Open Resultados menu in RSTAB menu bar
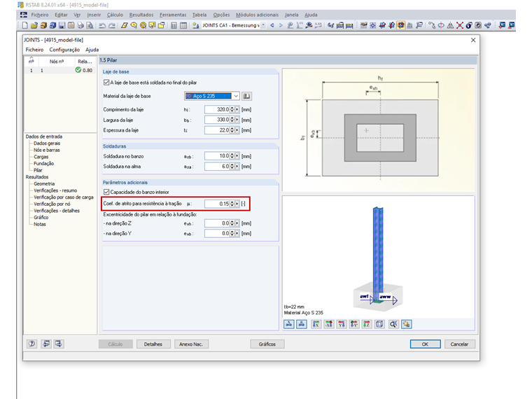The height and width of the screenshot is (399, 532). tap(141, 15)
